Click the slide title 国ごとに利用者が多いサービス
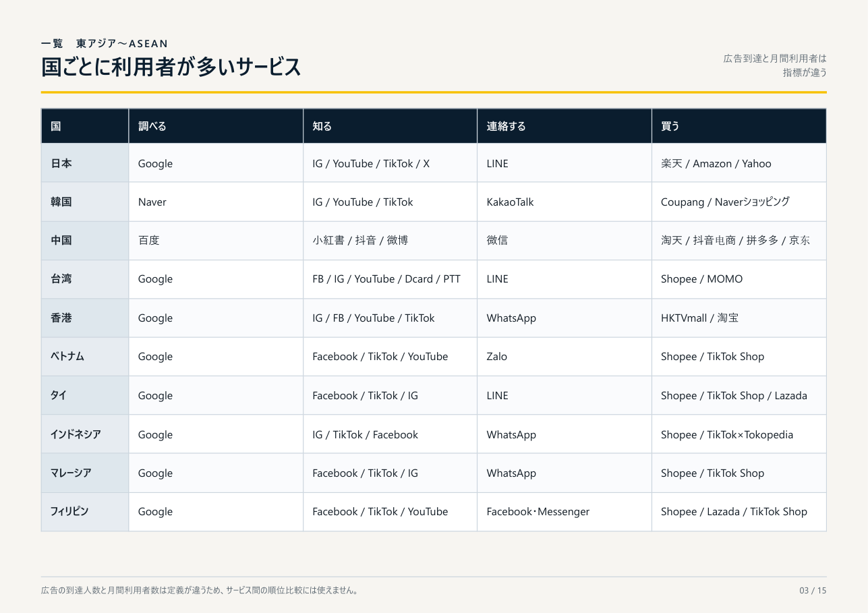The width and height of the screenshot is (868, 613). point(171,67)
